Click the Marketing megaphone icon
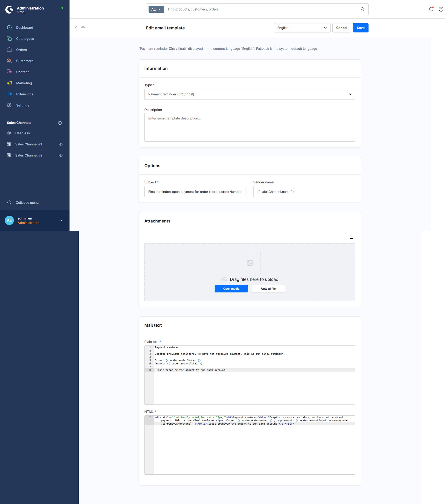This screenshot has width=445, height=504. pyautogui.click(x=9, y=83)
